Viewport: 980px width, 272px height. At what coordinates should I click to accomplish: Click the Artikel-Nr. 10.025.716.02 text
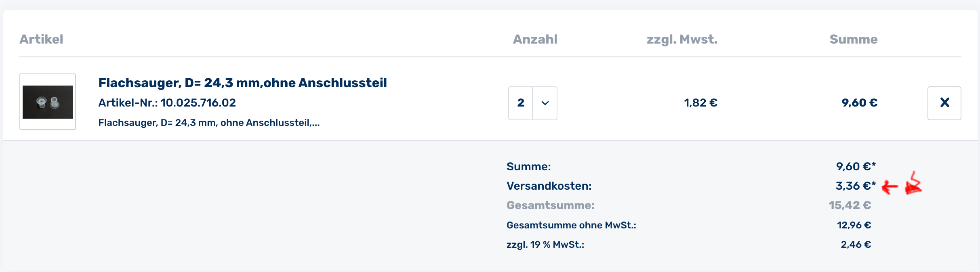click(x=167, y=103)
